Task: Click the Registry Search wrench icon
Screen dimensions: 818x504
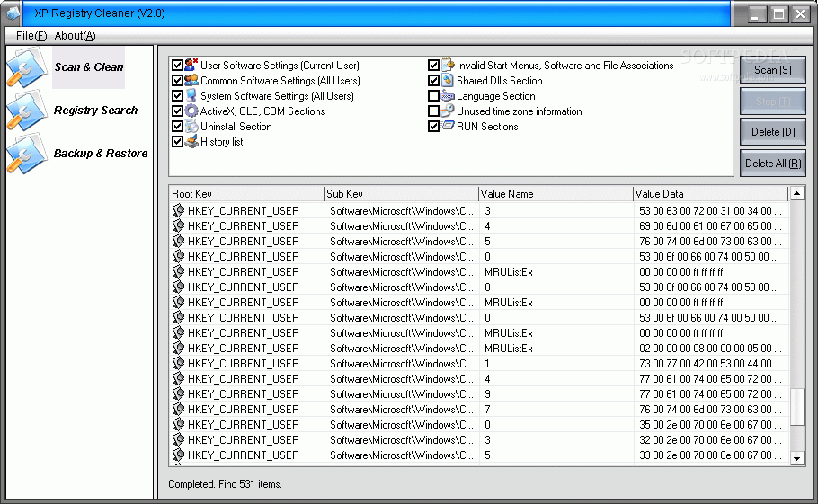Action: 26,111
